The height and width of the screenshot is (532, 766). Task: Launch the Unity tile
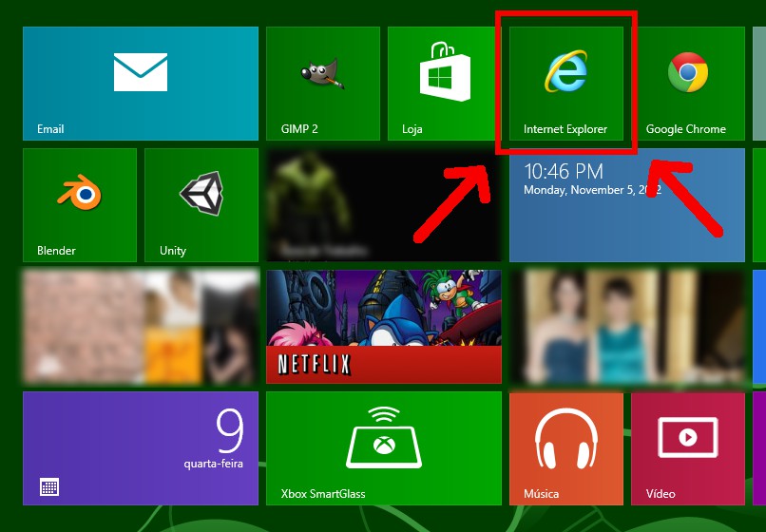tap(201, 205)
